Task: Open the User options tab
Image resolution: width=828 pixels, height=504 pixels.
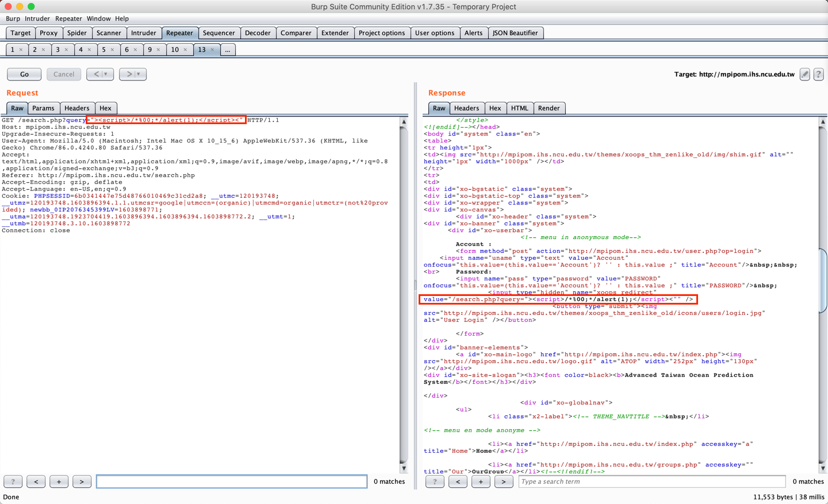Action: point(435,33)
